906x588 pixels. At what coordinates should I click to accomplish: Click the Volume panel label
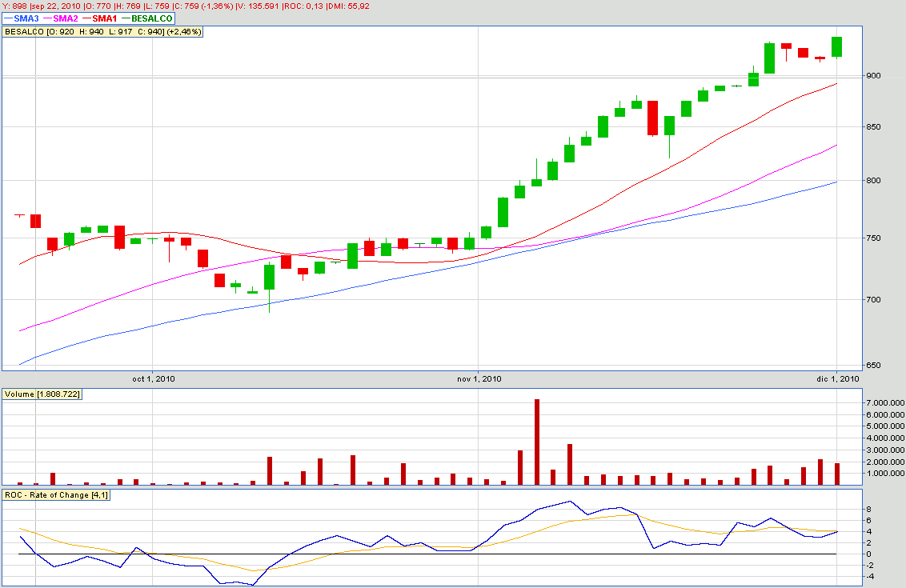(x=42, y=394)
